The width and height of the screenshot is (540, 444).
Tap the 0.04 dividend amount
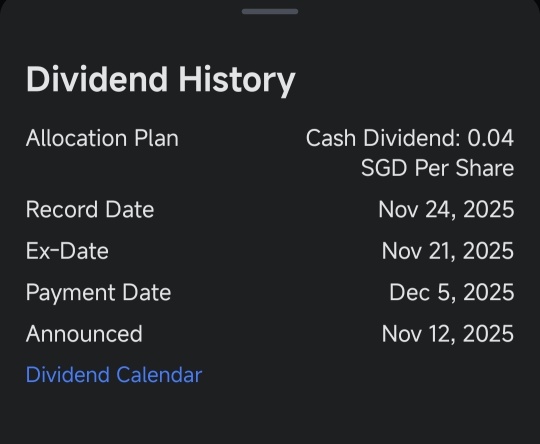coord(490,138)
